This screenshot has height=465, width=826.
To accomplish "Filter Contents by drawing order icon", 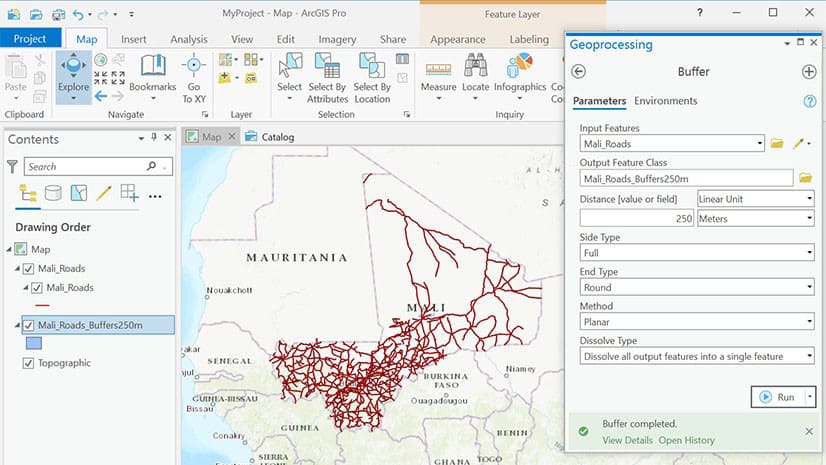I will pos(28,193).
